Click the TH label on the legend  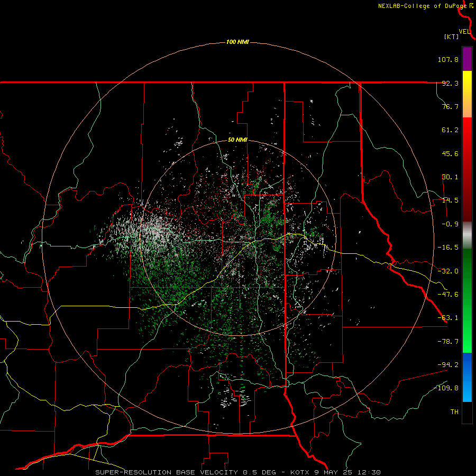(x=454, y=412)
